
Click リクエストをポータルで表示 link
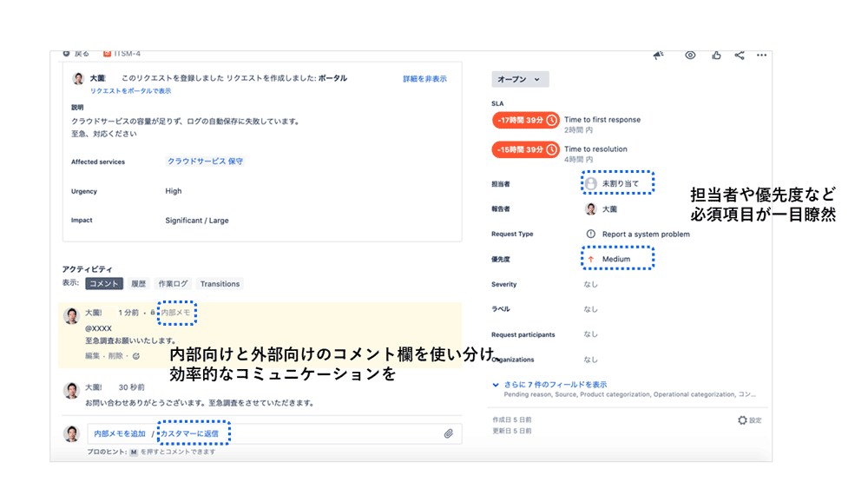pos(130,91)
